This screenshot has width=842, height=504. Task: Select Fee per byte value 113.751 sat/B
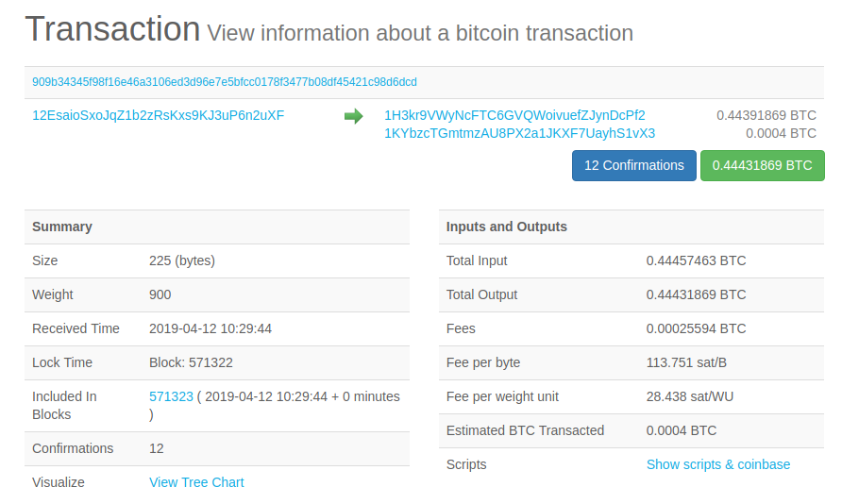coord(686,362)
